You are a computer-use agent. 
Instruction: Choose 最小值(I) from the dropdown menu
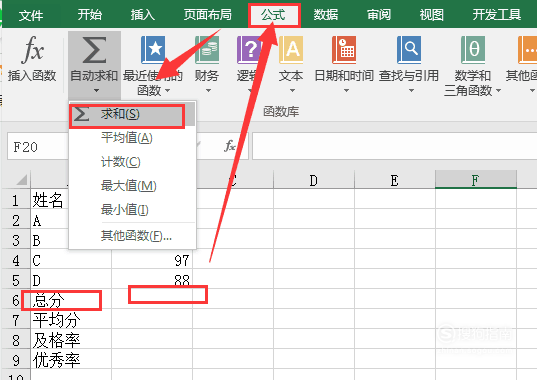132,210
